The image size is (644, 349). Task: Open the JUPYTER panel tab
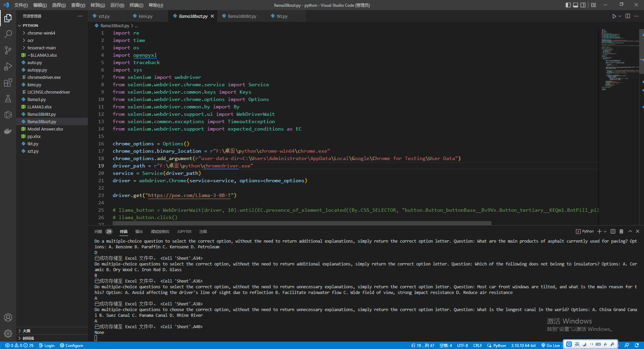pyautogui.click(x=184, y=232)
